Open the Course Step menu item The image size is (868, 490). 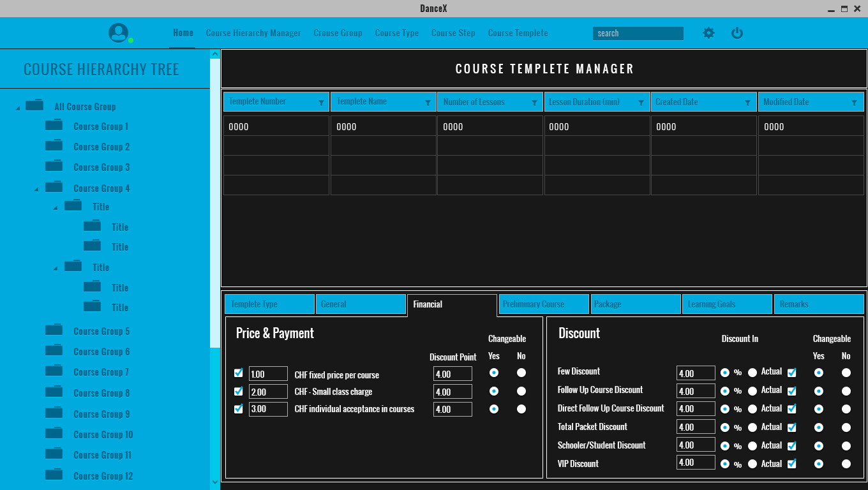(x=453, y=33)
